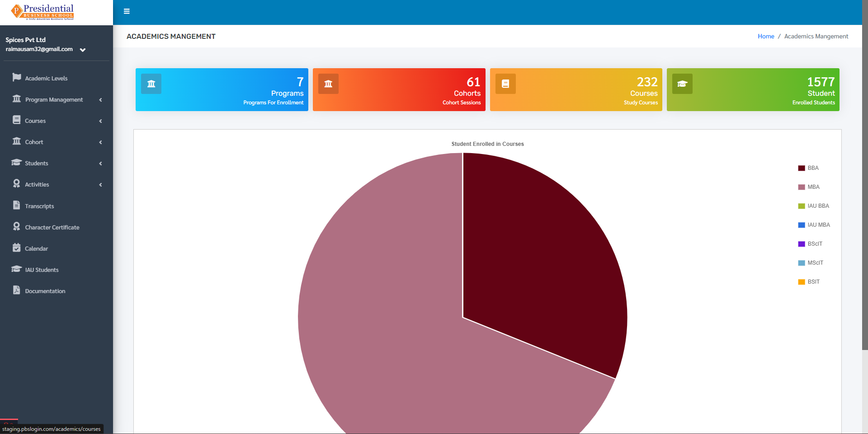
Task: Open the 1577 Student summary card
Action: point(753,89)
